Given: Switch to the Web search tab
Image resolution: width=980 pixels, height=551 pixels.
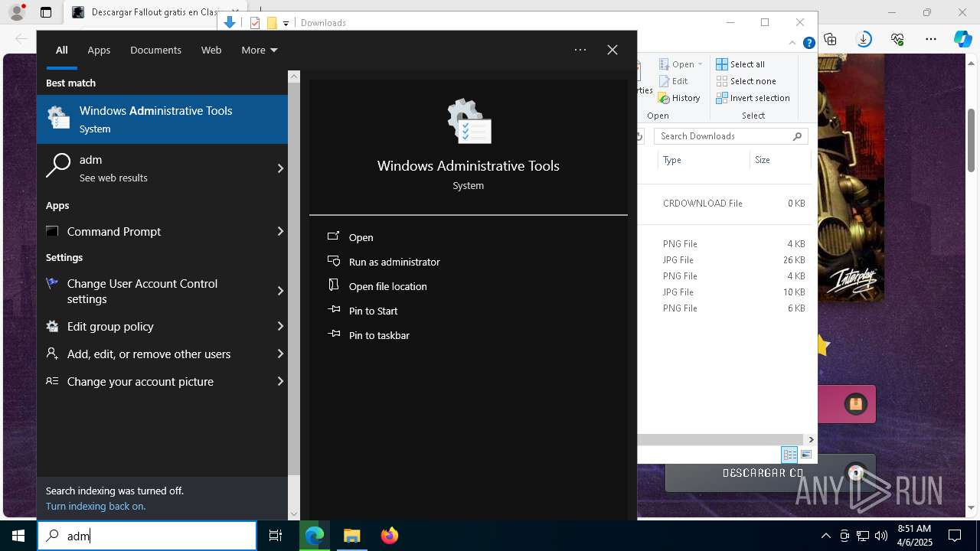Looking at the screenshot, I should pyautogui.click(x=211, y=50).
